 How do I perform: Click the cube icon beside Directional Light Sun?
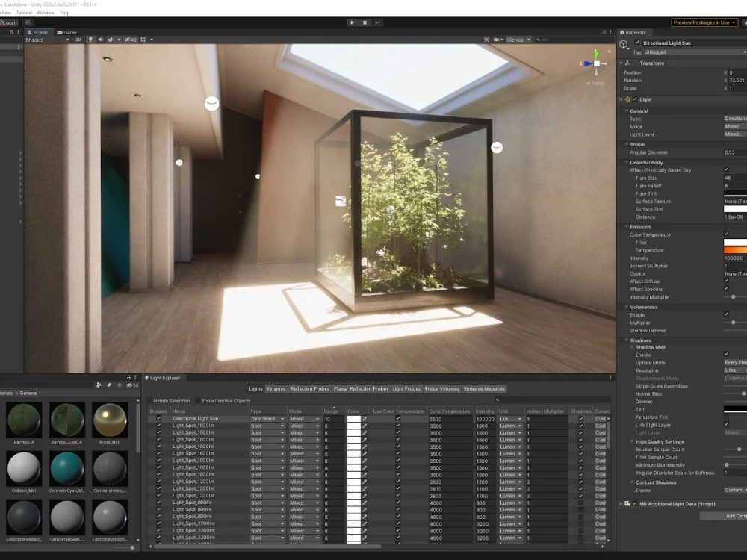(x=624, y=43)
